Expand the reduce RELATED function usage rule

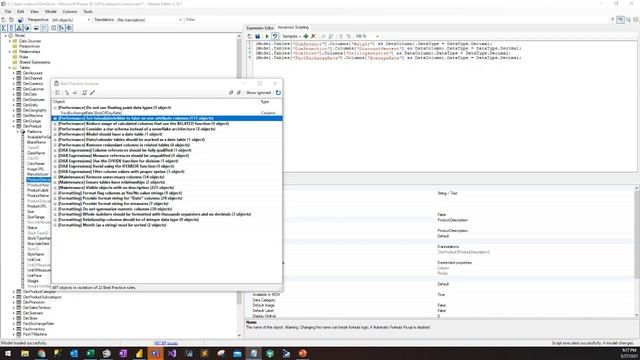[x=55, y=124]
